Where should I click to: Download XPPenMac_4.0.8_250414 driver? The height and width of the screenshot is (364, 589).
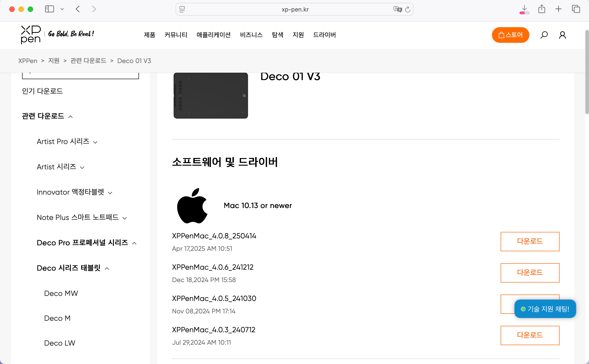[x=530, y=241]
